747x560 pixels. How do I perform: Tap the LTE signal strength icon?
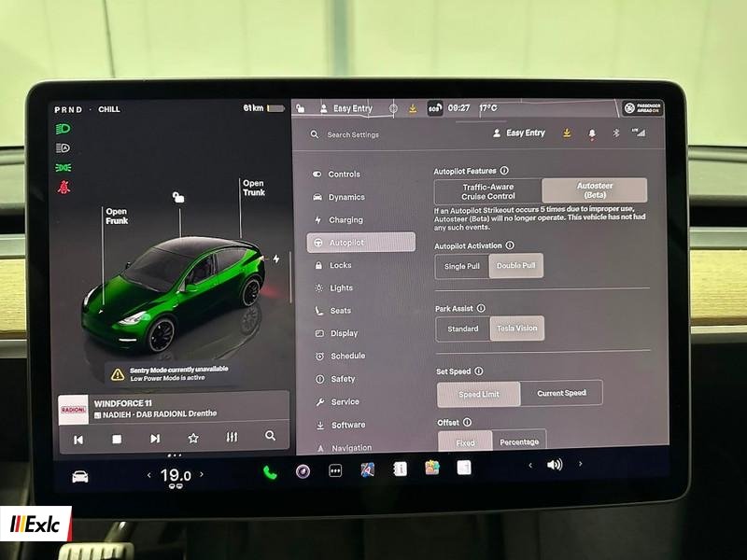(639, 133)
